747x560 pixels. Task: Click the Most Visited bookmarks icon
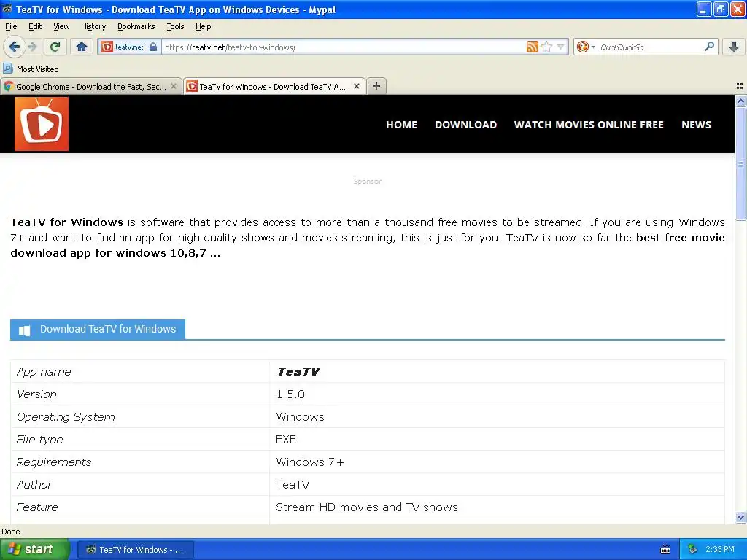(x=7, y=69)
